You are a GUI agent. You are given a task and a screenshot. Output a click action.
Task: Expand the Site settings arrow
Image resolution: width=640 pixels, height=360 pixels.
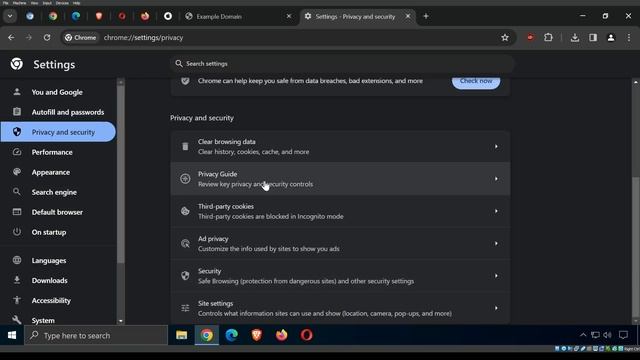click(x=496, y=308)
